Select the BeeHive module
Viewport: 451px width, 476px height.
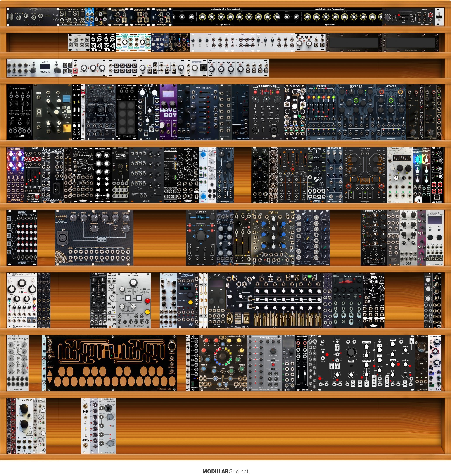click(x=98, y=301)
